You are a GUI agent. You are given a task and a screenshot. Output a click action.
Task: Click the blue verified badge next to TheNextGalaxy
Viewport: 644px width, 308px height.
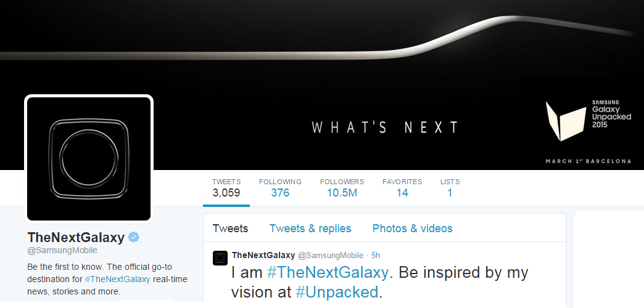coord(133,237)
